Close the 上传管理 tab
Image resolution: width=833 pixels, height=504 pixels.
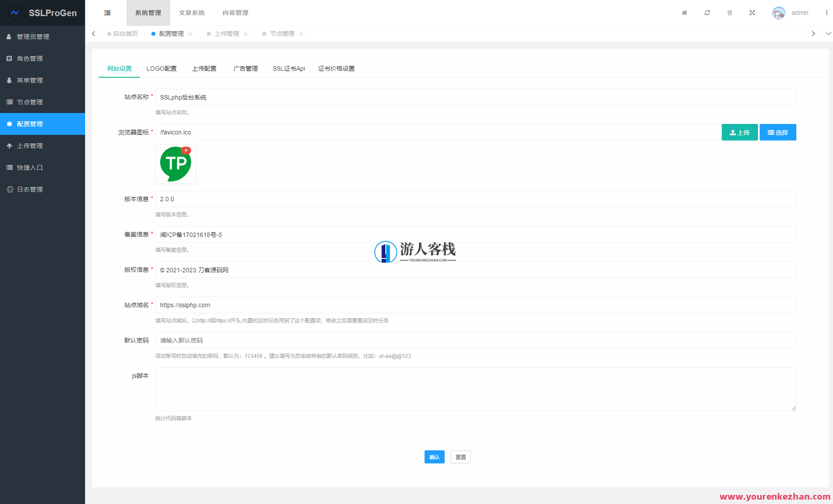point(246,34)
